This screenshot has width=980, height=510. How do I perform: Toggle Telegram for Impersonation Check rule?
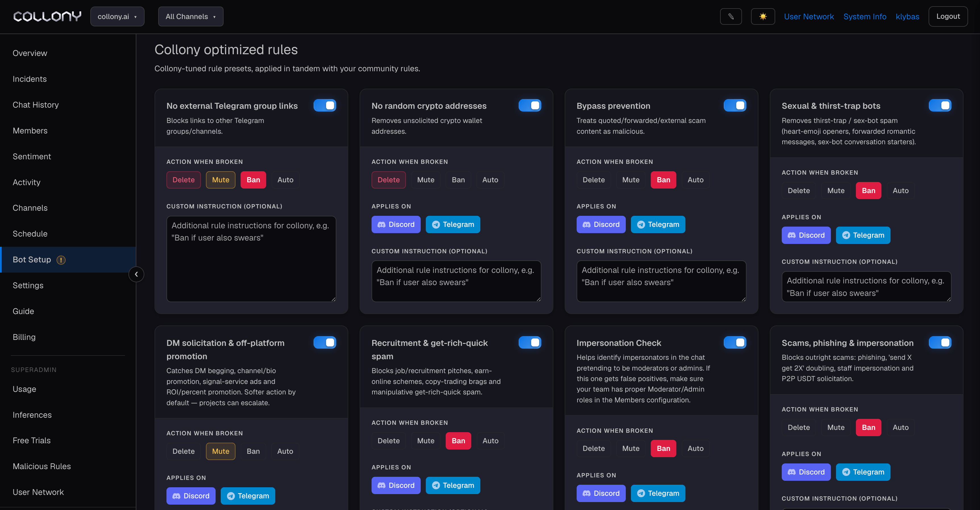coord(658,493)
